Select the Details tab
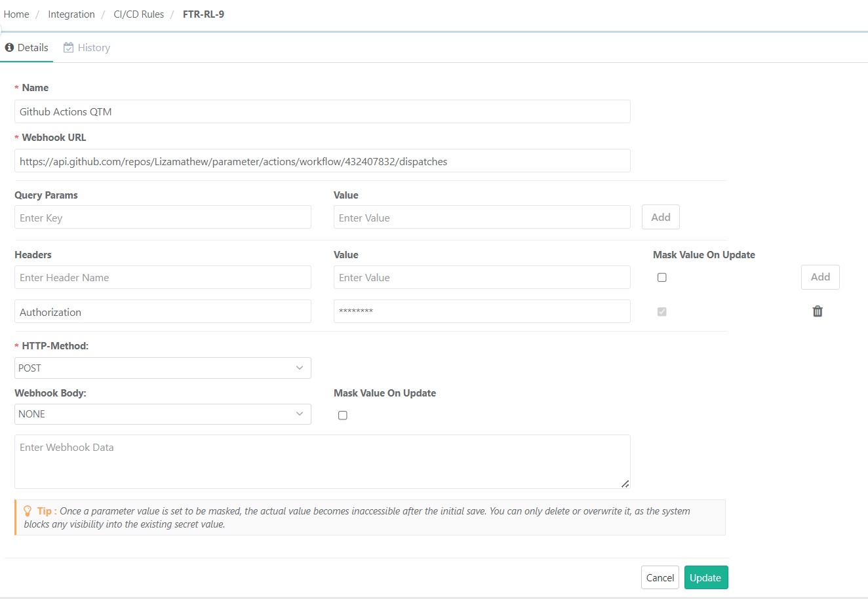The image size is (868, 599). pyautogui.click(x=31, y=47)
